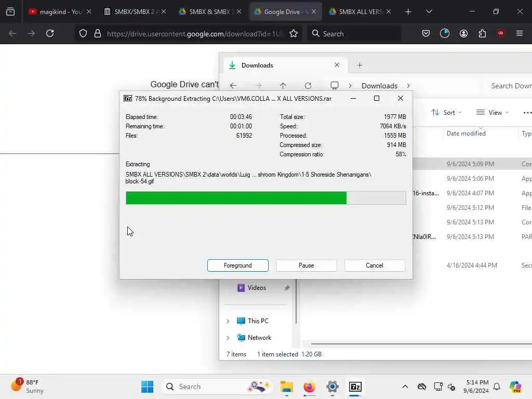The image size is (532, 399).
Task: Click the This PC monitor breadcrumb icon
Action: click(x=335, y=86)
